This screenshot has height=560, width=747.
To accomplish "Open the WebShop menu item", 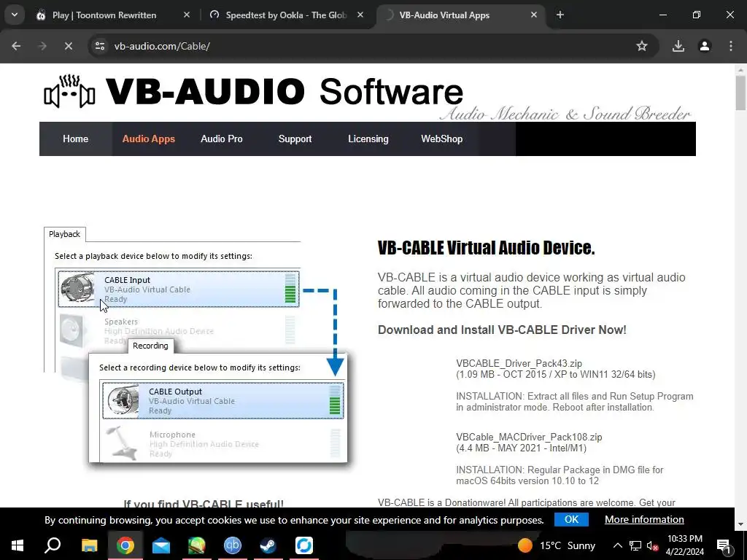I will [x=441, y=139].
